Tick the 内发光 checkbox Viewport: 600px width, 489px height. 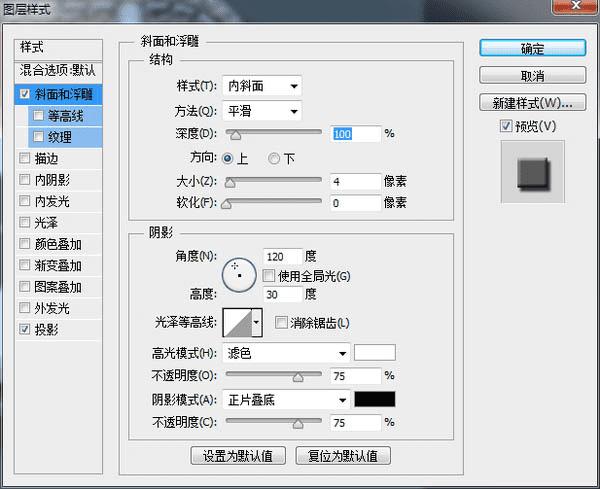coord(24,200)
